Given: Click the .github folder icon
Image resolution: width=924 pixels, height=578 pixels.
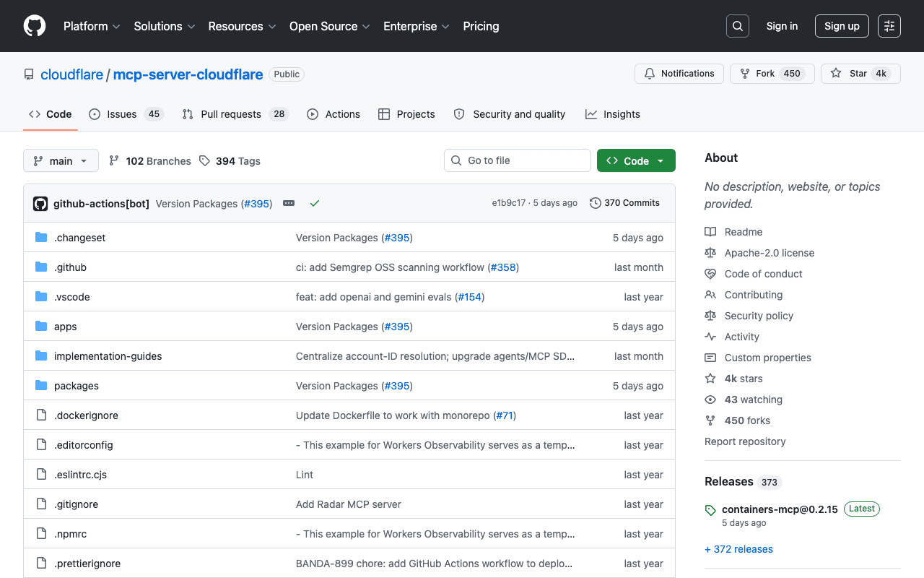Looking at the screenshot, I should point(41,267).
